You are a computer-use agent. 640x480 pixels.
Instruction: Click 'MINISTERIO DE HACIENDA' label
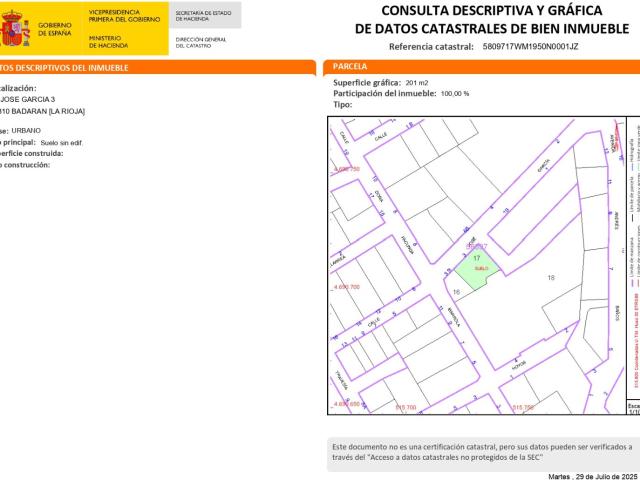(x=108, y=42)
